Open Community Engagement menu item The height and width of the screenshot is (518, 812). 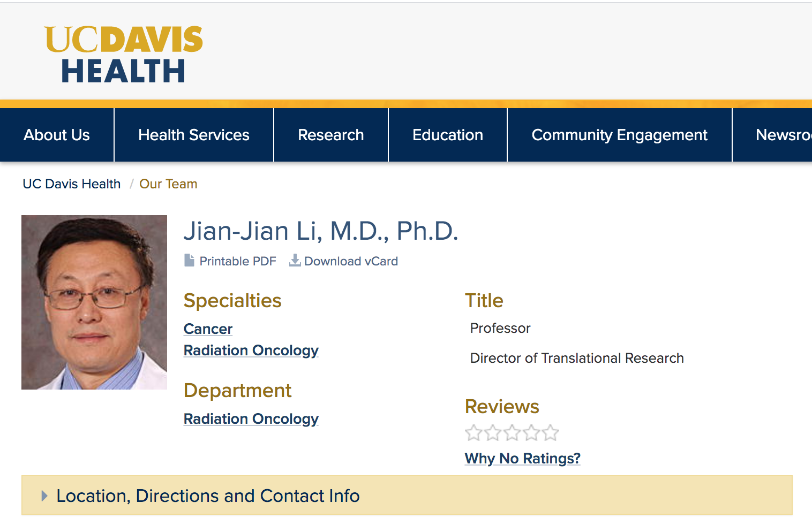(620, 135)
